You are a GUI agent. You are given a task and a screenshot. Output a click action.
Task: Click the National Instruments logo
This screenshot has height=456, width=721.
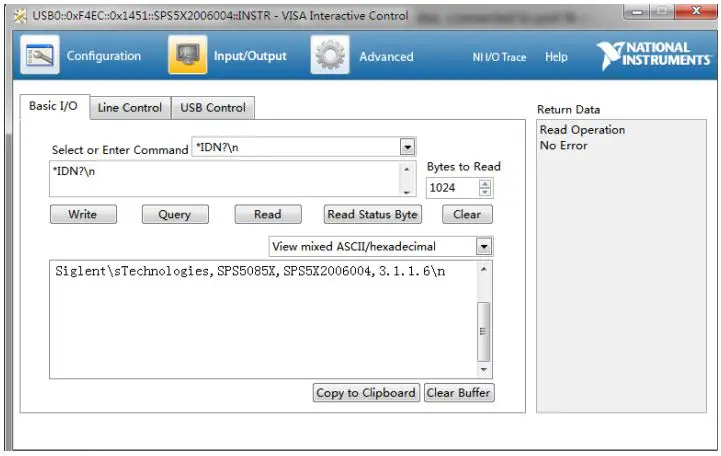point(654,55)
